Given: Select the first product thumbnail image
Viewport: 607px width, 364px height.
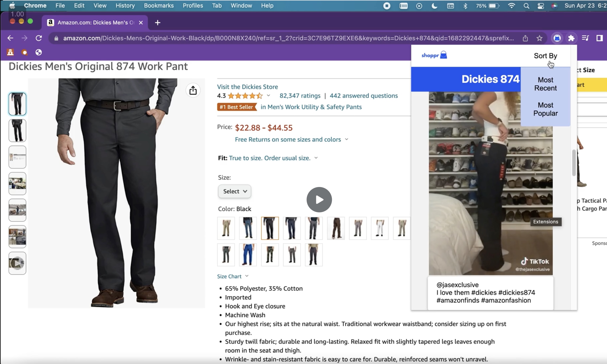Looking at the screenshot, I should click(x=17, y=104).
